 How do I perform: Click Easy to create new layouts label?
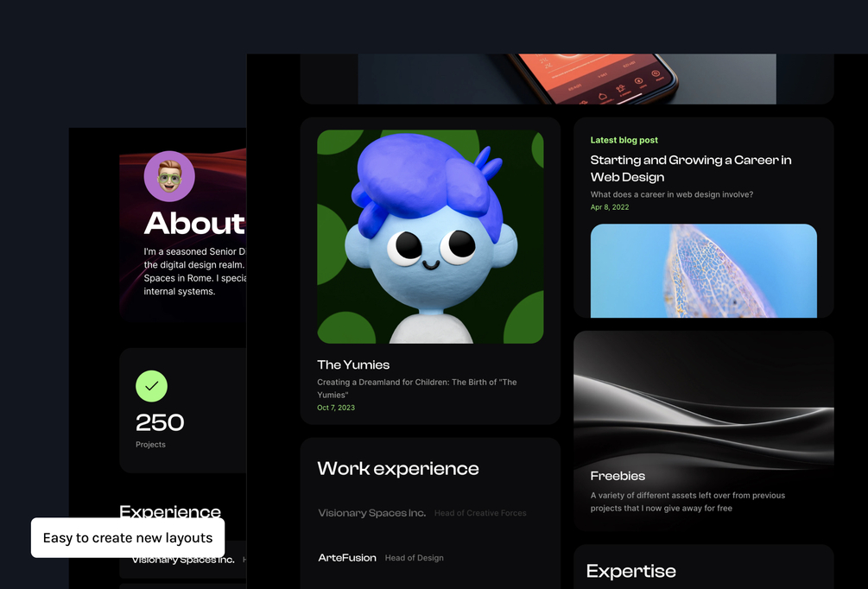(128, 537)
